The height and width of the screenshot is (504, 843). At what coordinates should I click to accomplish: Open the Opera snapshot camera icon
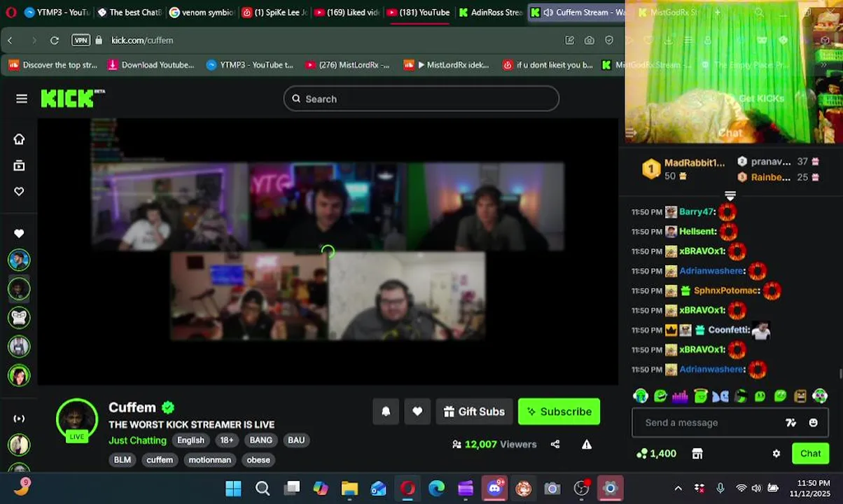pos(590,40)
